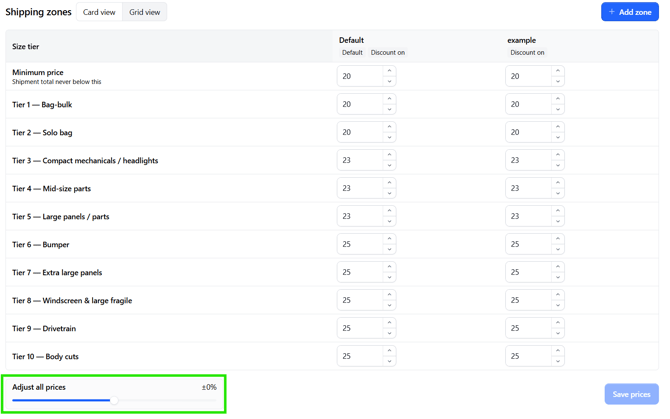Image resolution: width=670 pixels, height=419 pixels.
Task: Click the Size tier column header
Action: 26,47
